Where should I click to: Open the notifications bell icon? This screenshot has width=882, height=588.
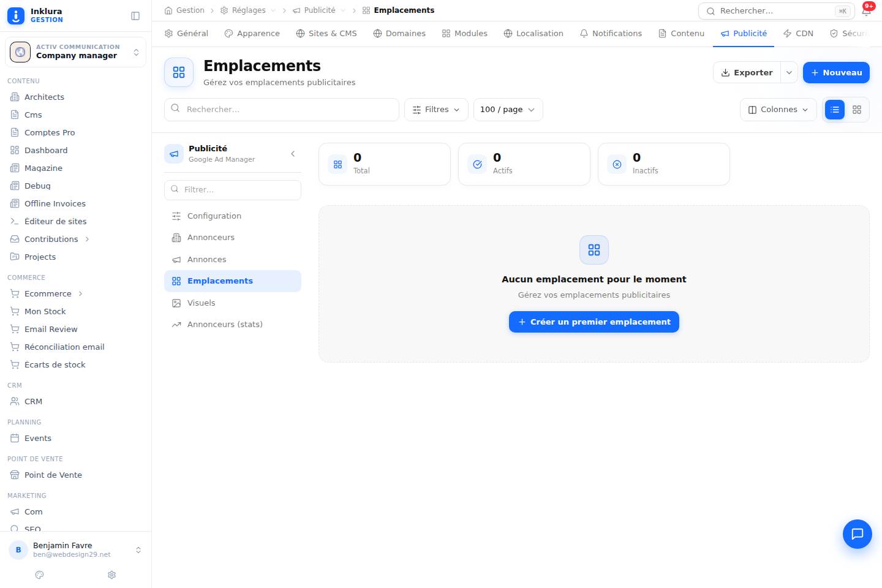[866, 10]
